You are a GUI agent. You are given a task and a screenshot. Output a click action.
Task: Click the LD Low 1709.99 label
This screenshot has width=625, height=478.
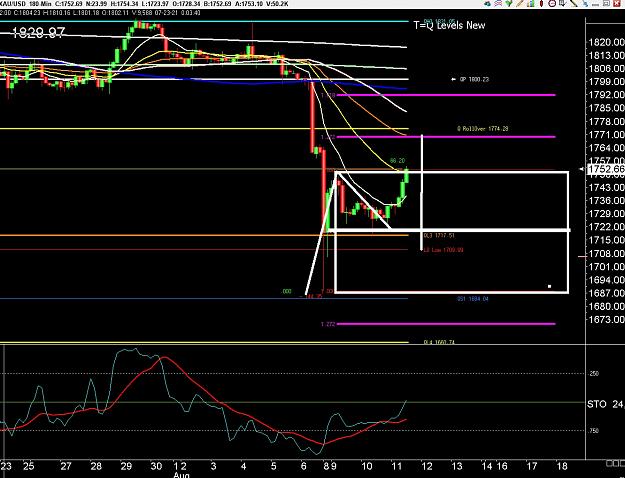(443, 250)
